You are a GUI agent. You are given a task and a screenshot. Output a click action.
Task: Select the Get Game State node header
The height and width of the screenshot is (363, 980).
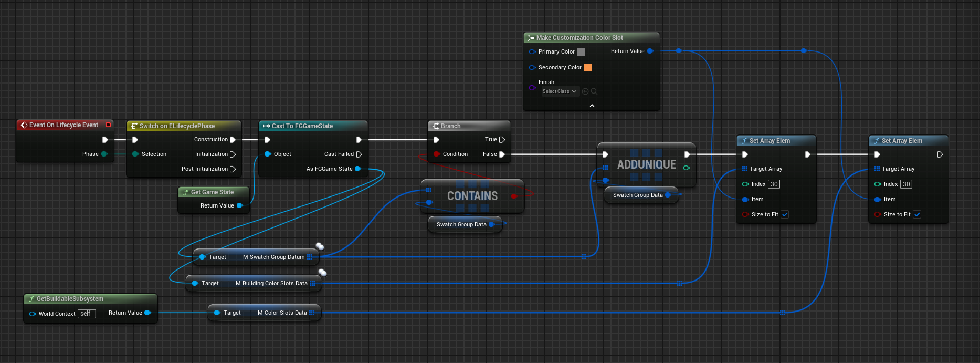pyautogui.click(x=212, y=192)
